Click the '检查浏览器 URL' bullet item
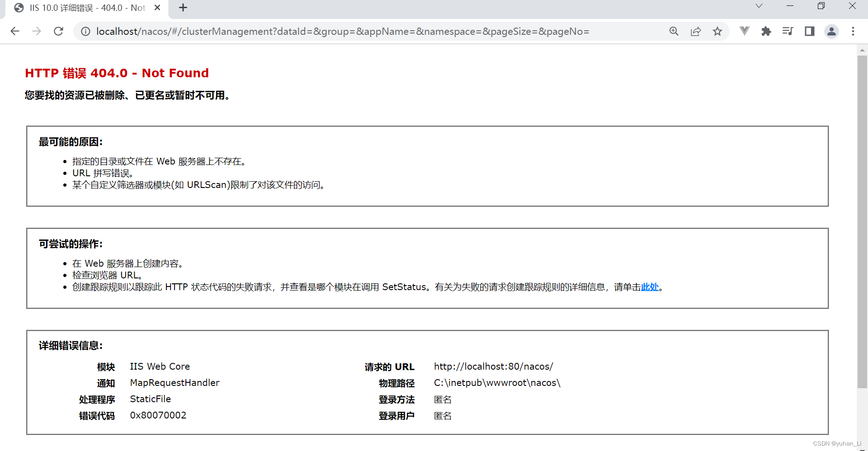 tap(108, 275)
